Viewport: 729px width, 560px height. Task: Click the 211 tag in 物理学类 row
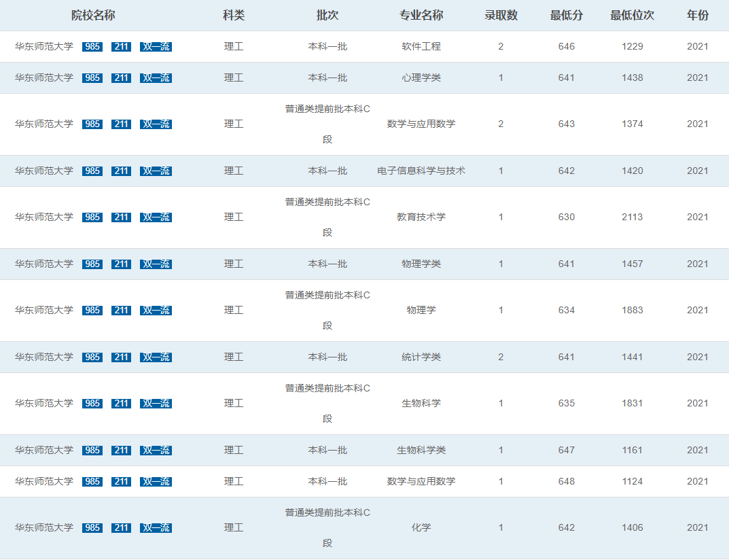point(122,264)
